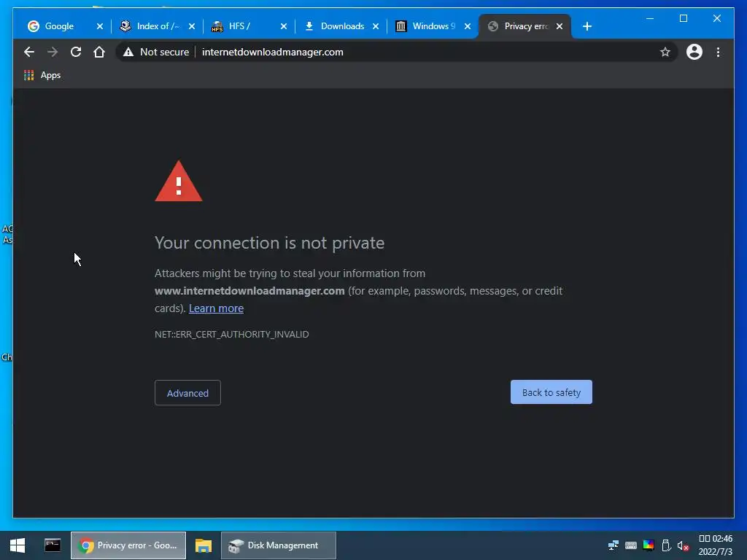This screenshot has height=560, width=747.
Task: Open Chrome's three-dot menu
Action: tap(718, 52)
